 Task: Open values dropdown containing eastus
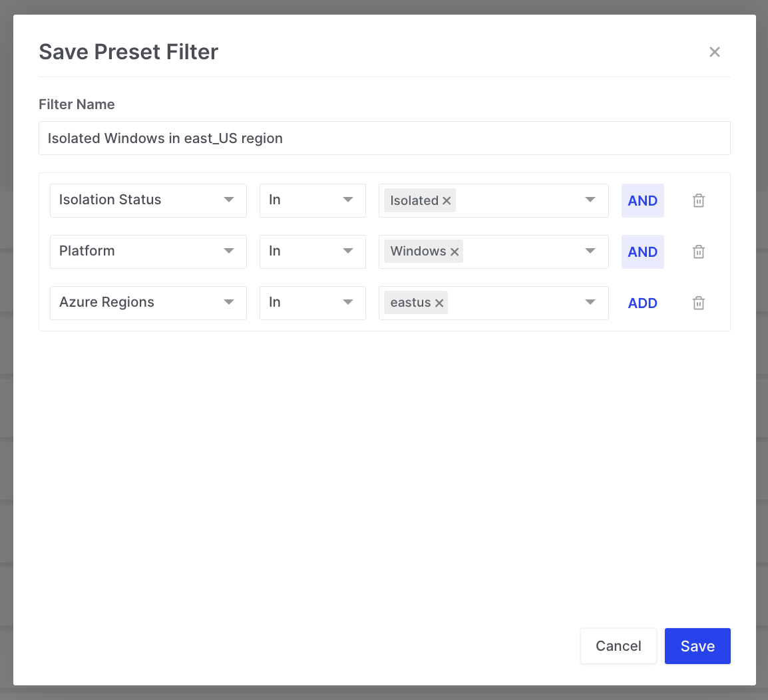point(590,303)
